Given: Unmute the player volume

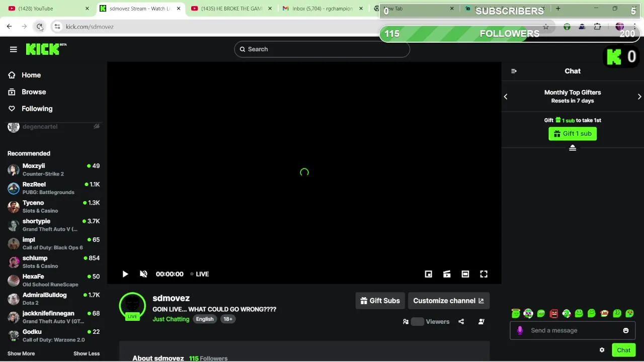Looking at the screenshot, I should click(x=143, y=274).
